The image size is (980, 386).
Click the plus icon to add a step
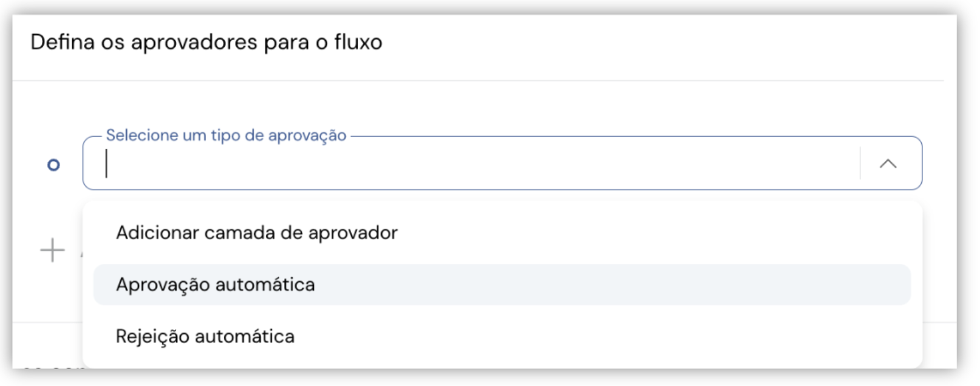pyautogui.click(x=52, y=250)
